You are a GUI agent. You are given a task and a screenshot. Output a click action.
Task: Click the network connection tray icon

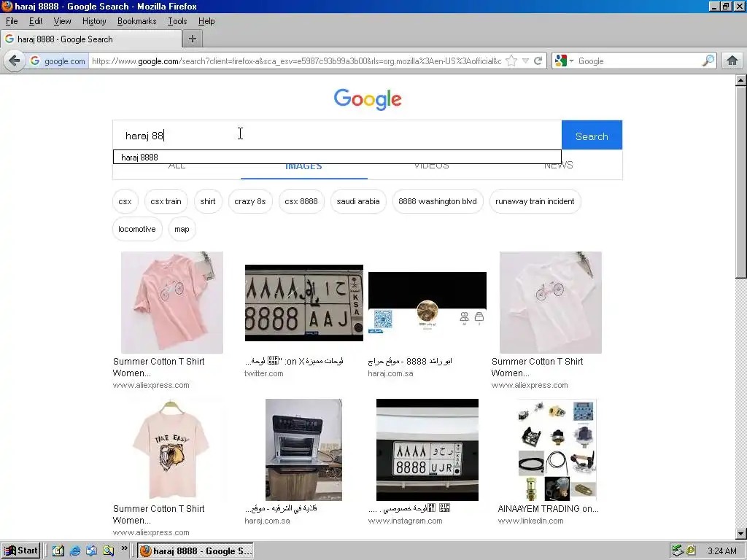point(678,551)
